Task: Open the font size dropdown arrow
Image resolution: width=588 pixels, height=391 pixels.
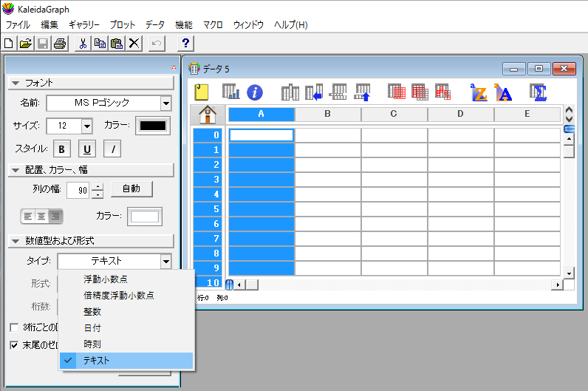Action: (x=87, y=126)
